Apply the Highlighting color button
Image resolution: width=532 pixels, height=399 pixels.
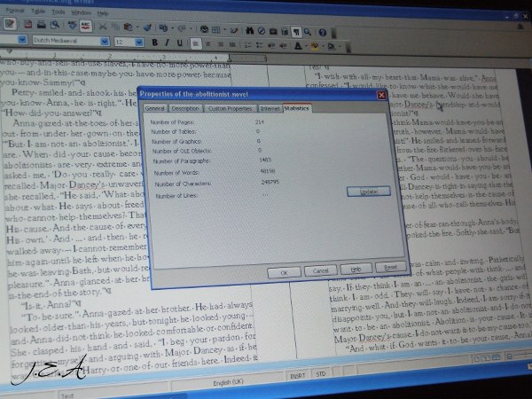(315, 46)
